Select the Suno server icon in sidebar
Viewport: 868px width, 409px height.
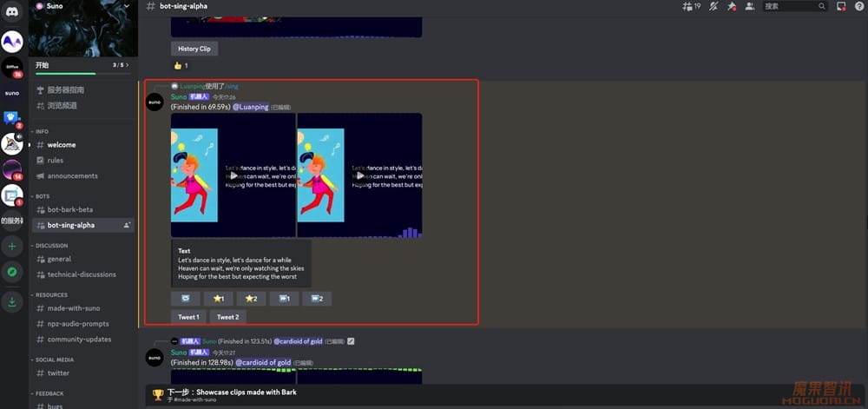click(11, 94)
